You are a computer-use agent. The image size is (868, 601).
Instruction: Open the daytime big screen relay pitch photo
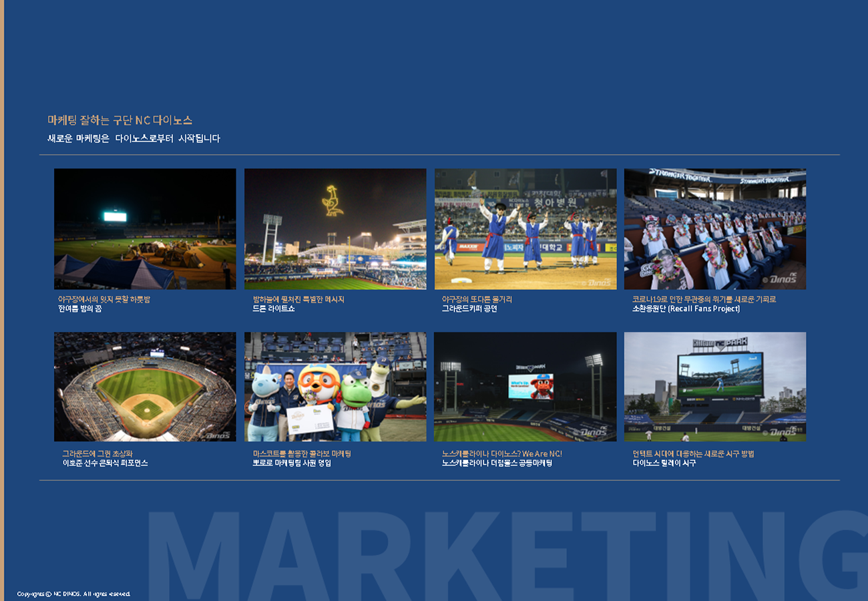click(715, 387)
